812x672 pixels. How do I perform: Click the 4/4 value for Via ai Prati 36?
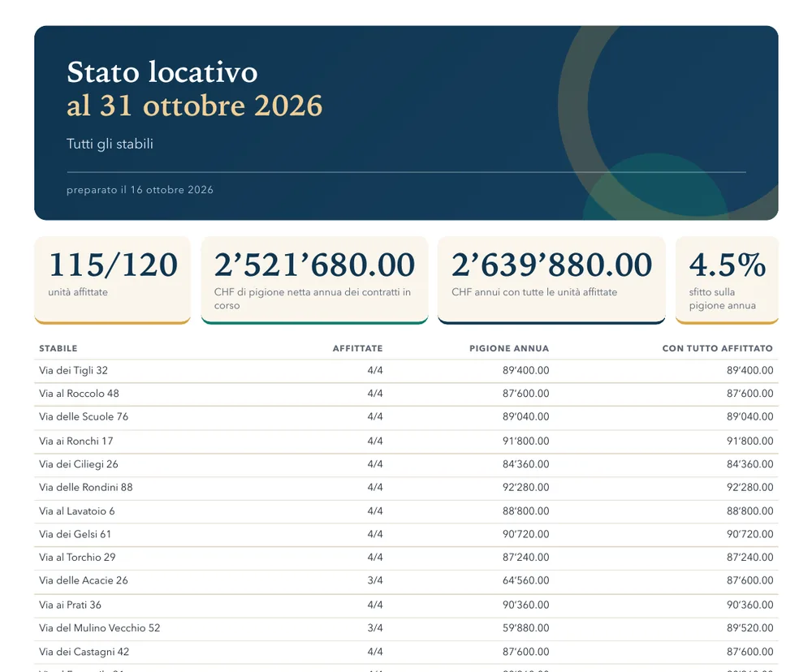375,605
